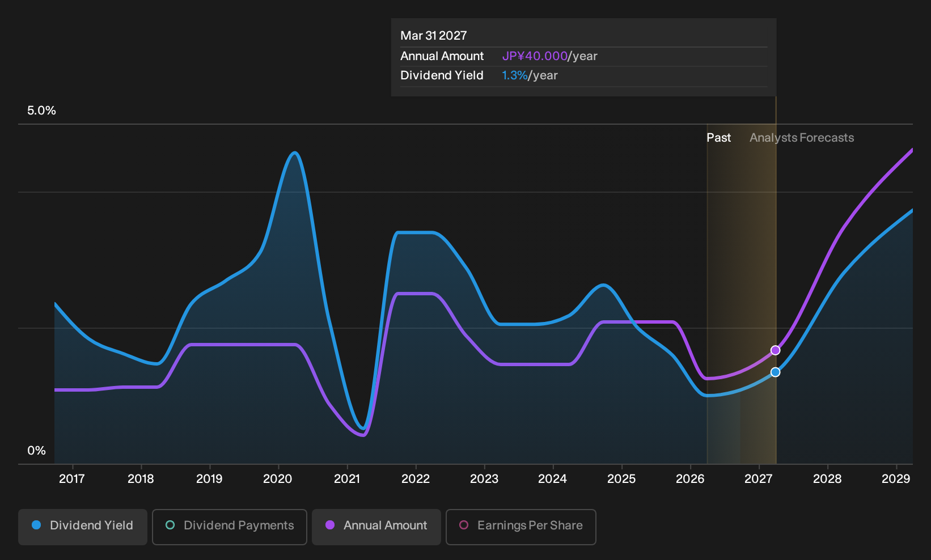Click the 2028 x-axis label
Viewport: 931px width, 560px height.
[x=827, y=479]
